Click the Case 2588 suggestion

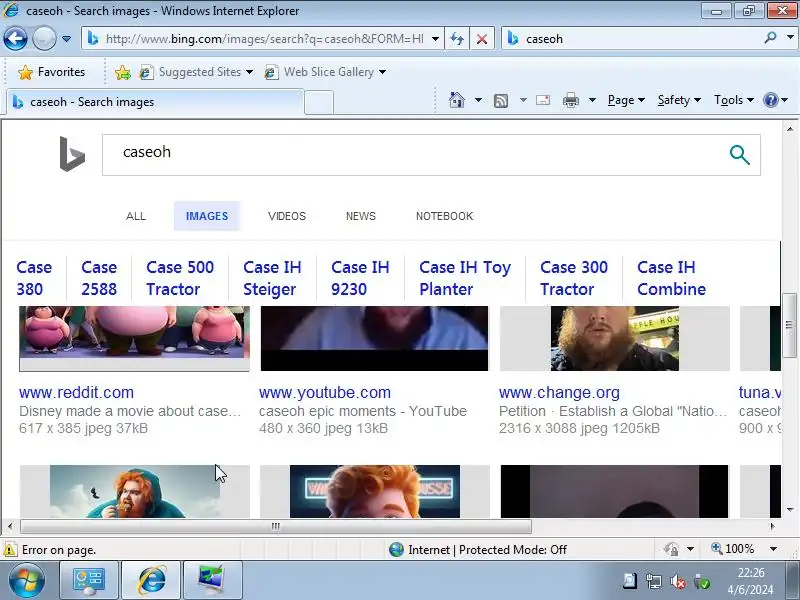pyautogui.click(x=99, y=278)
